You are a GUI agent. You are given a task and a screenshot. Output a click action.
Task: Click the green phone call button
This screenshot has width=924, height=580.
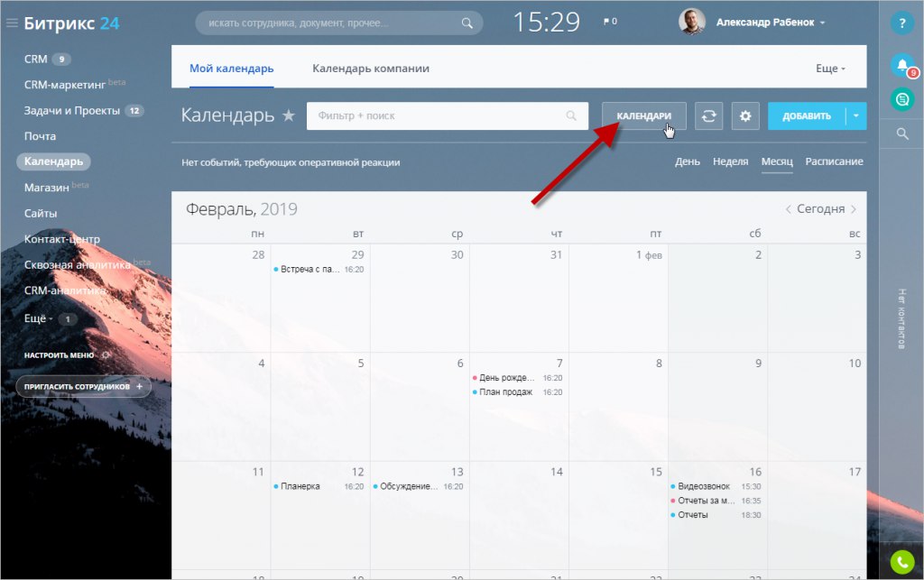click(901, 562)
